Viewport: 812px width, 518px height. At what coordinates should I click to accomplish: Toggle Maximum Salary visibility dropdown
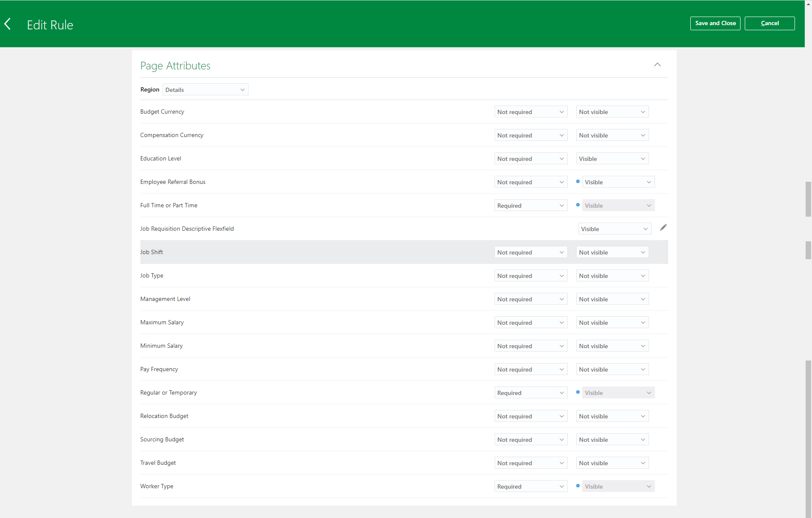(612, 322)
